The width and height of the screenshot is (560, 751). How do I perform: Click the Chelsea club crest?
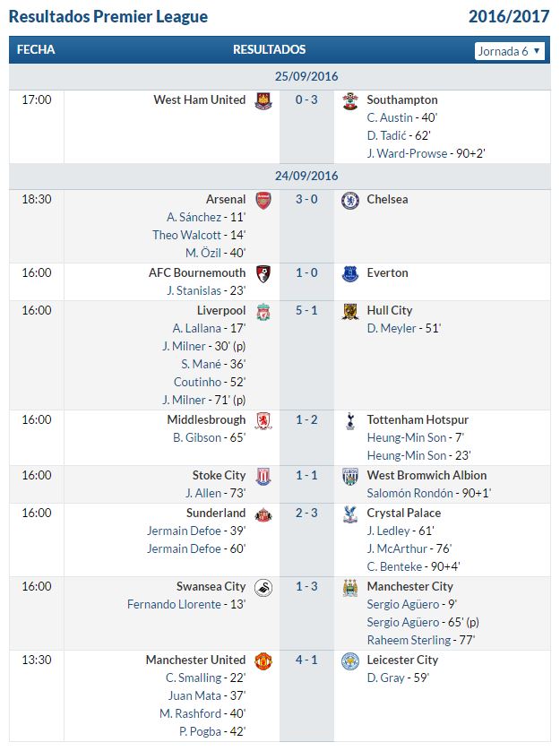(x=350, y=200)
